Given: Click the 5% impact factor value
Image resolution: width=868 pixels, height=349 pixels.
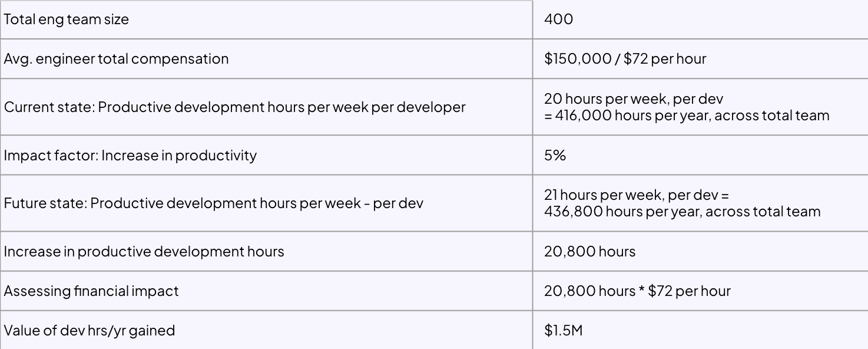Looking at the screenshot, I should 555,156.
